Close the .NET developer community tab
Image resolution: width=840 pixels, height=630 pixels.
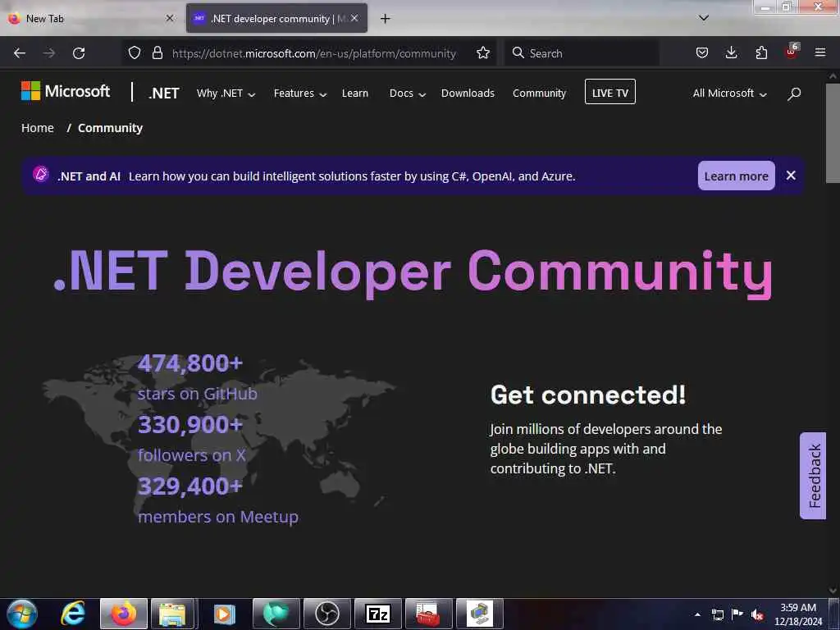pos(354,18)
